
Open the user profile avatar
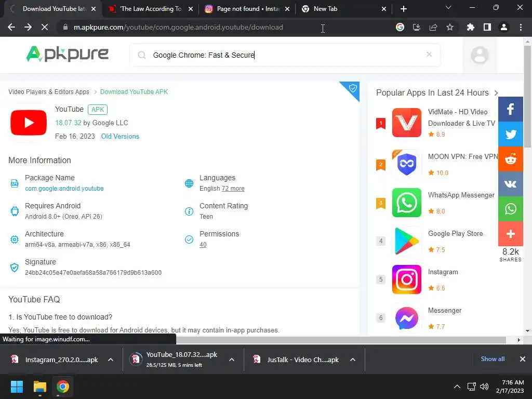pyautogui.click(x=480, y=55)
